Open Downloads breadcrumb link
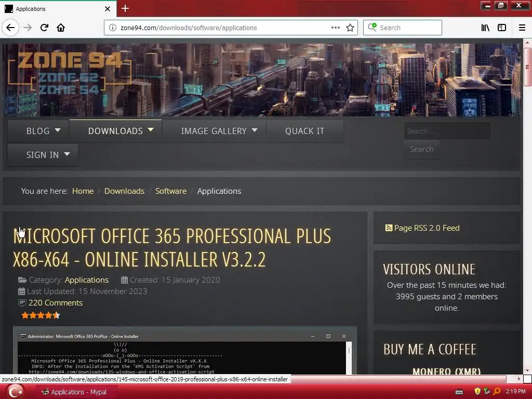The image size is (532, 399). click(124, 191)
